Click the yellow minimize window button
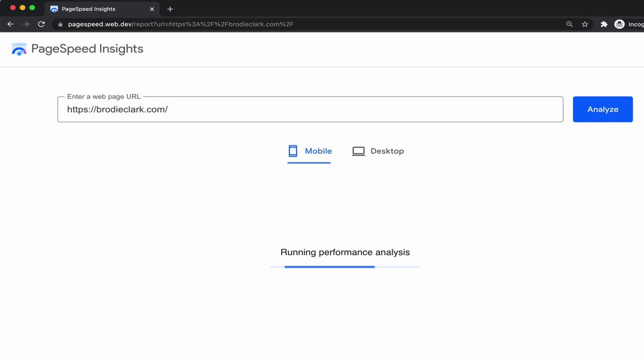The image size is (644, 362). click(23, 8)
